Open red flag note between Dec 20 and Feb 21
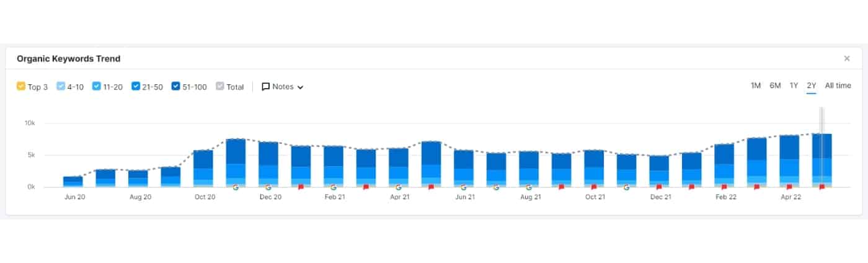 coord(301,187)
